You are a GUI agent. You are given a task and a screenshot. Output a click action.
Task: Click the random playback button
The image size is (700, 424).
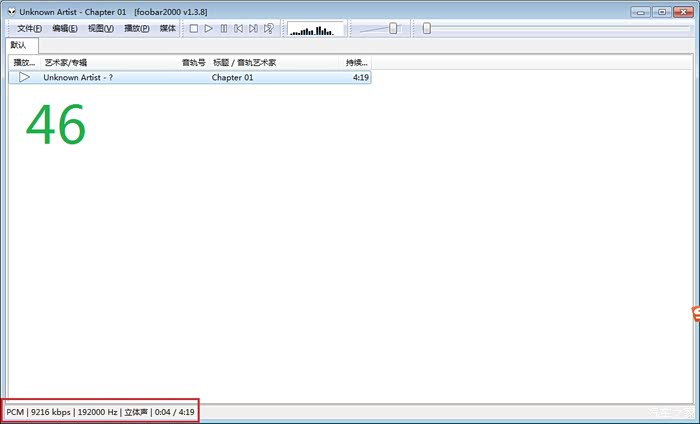coord(268,28)
